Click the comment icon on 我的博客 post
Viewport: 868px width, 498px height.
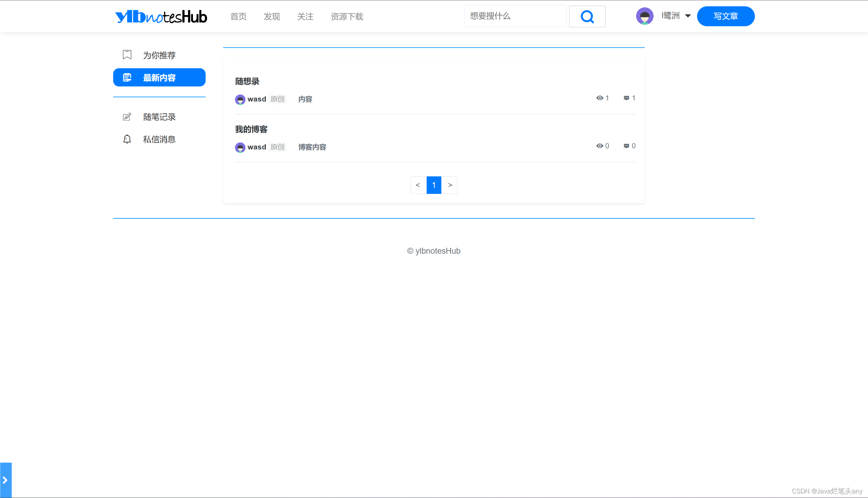tap(626, 146)
